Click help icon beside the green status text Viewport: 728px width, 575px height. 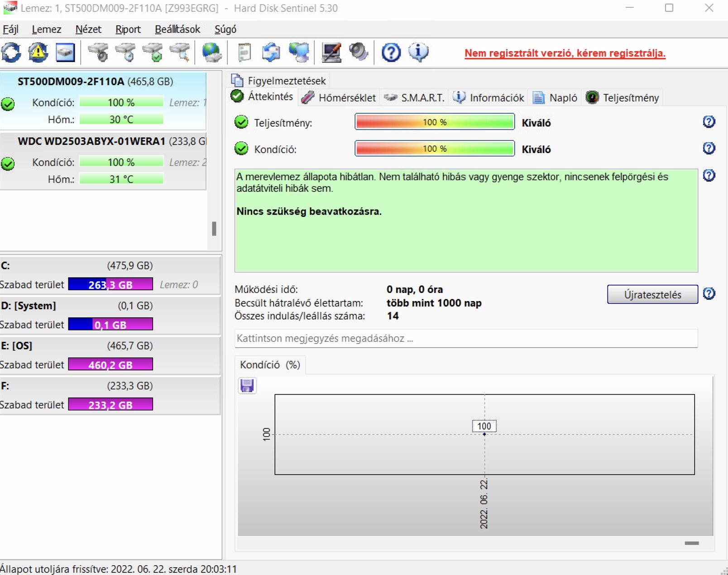pos(709,175)
